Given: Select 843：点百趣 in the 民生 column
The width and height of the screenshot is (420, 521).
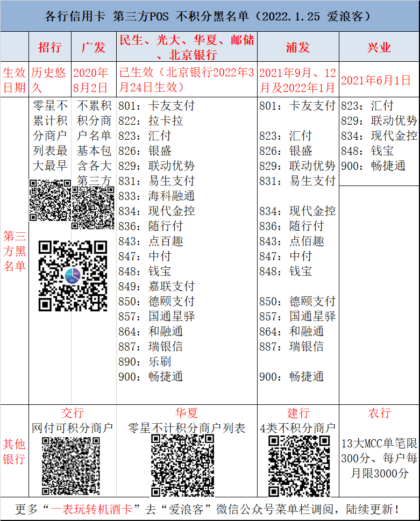Looking at the screenshot, I should click(x=151, y=241).
